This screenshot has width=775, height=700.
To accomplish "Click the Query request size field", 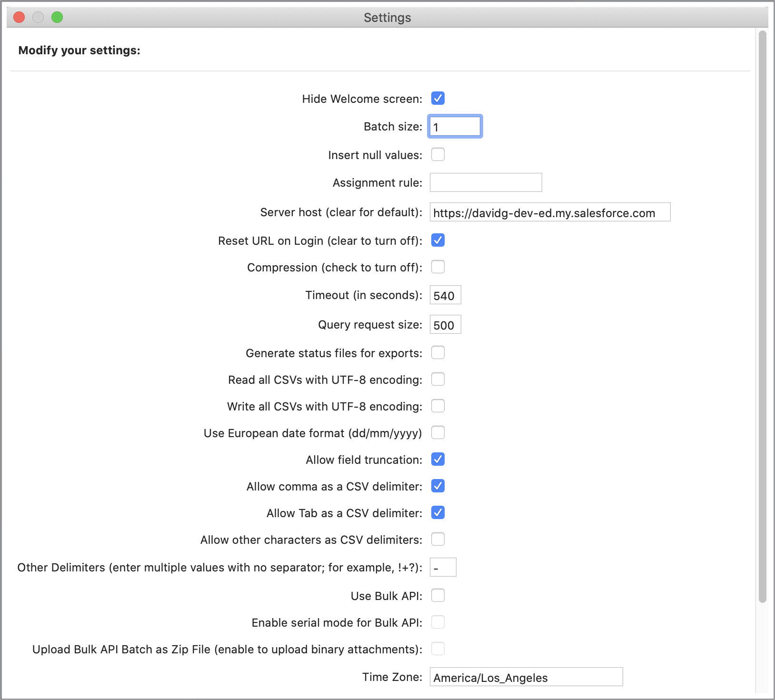I will pyautogui.click(x=445, y=325).
